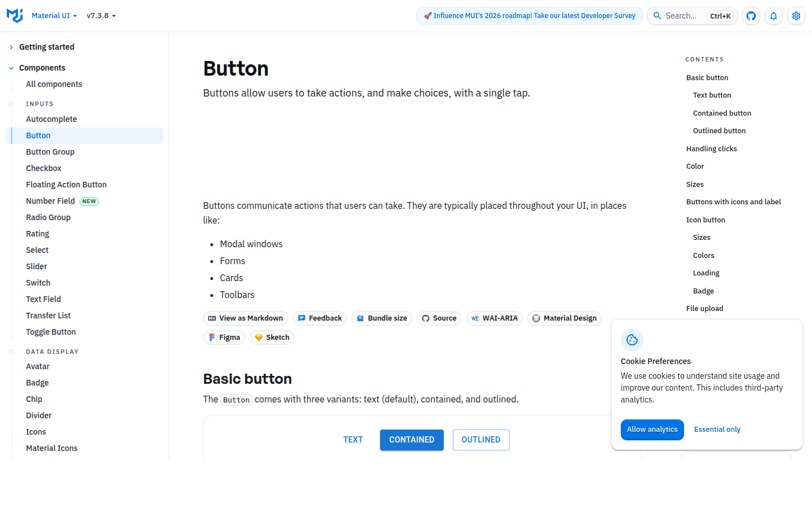Viewport: 812px width, 508px height.
Task: Click the CONTAINED demo button
Action: (412, 440)
